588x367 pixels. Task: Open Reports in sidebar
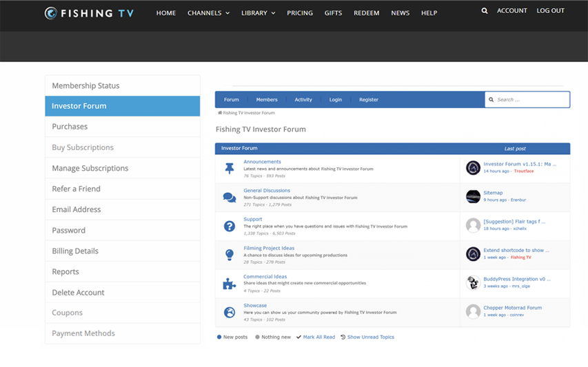[x=123, y=271]
